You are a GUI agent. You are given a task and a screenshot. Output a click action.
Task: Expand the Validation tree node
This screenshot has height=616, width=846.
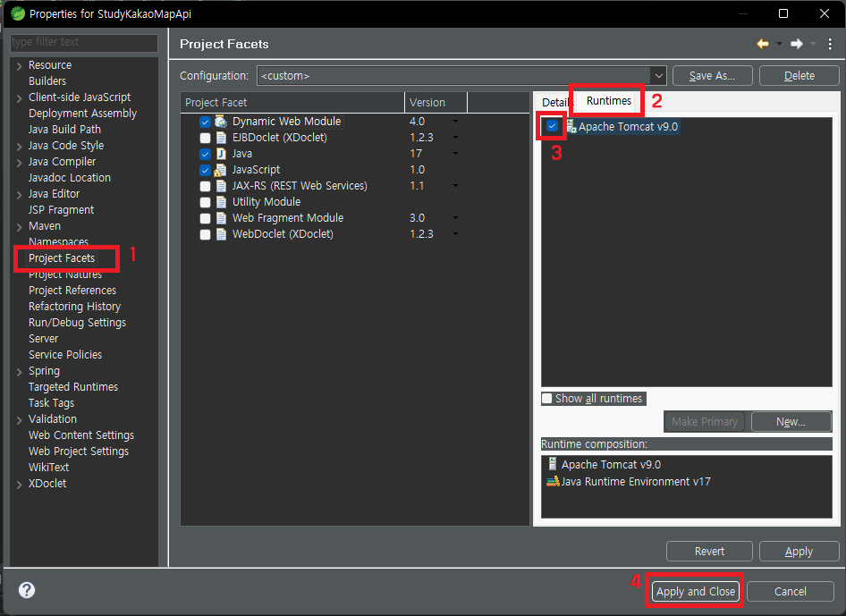point(20,419)
